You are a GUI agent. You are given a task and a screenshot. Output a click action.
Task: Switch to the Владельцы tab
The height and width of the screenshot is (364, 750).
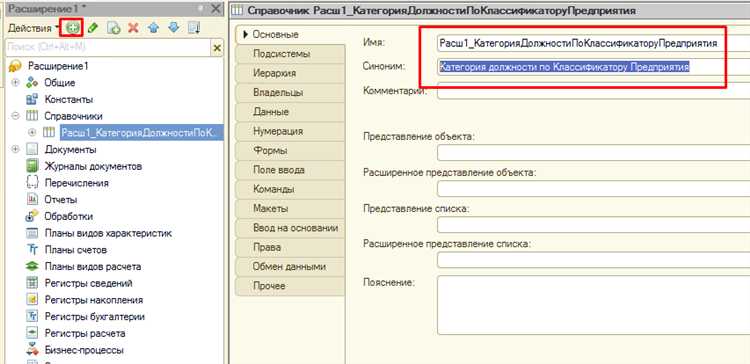(x=290, y=93)
